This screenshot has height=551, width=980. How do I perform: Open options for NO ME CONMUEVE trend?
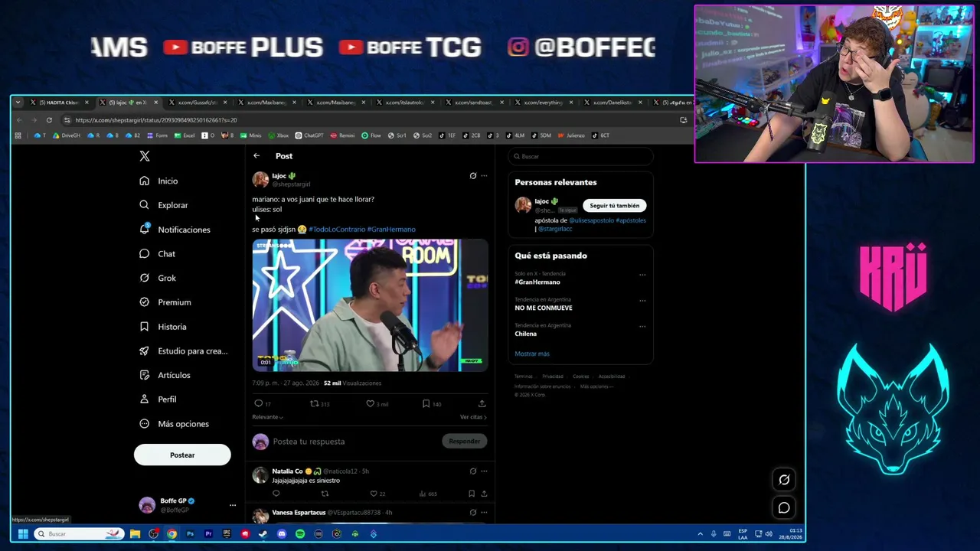click(642, 301)
